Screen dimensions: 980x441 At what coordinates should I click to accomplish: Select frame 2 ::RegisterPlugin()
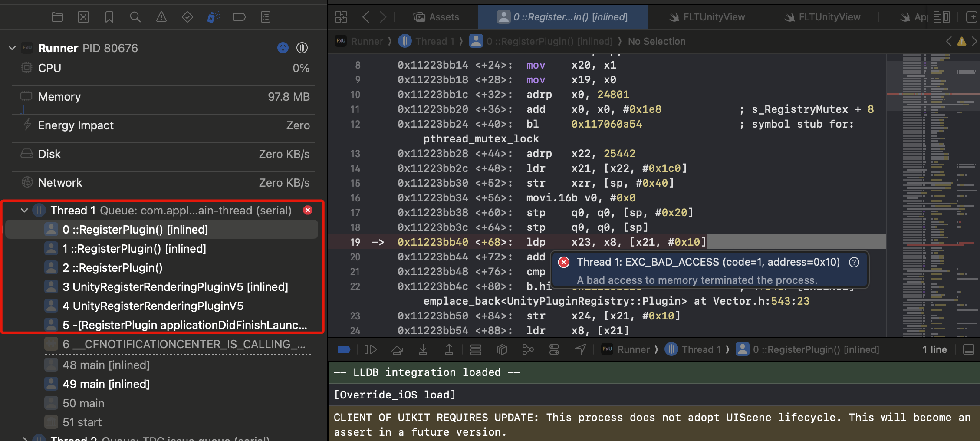161,268
